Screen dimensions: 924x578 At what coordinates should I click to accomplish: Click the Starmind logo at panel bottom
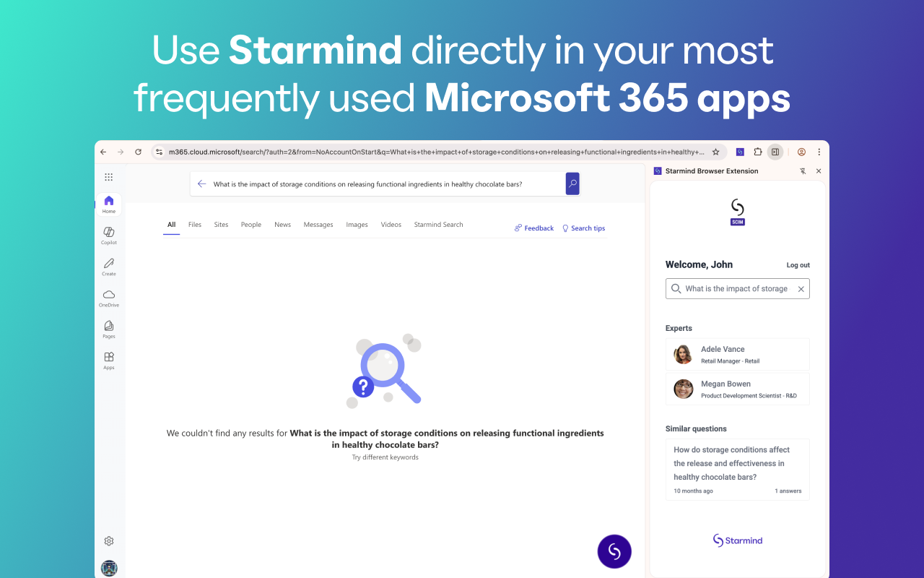[738, 540]
